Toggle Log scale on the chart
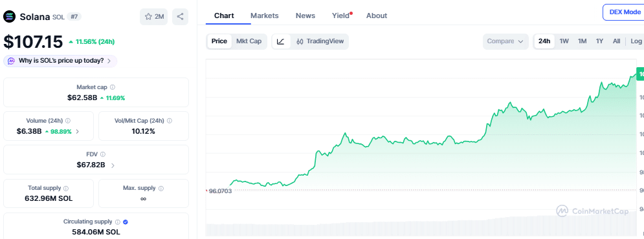This screenshot has height=239, width=644. click(x=636, y=41)
